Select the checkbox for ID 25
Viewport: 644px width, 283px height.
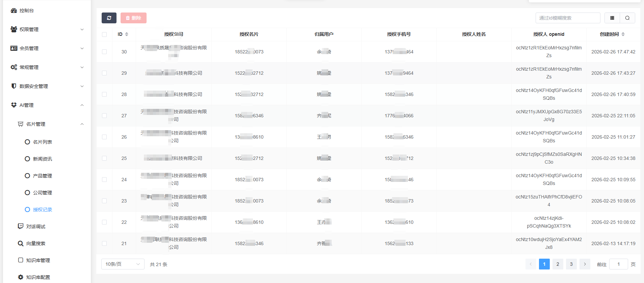click(x=104, y=158)
